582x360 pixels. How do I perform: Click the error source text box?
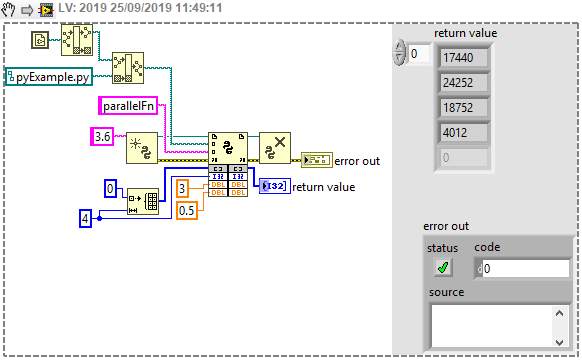pos(491,327)
